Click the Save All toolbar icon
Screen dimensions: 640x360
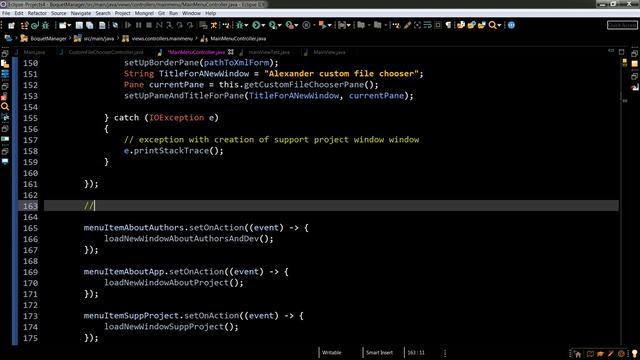89,25
